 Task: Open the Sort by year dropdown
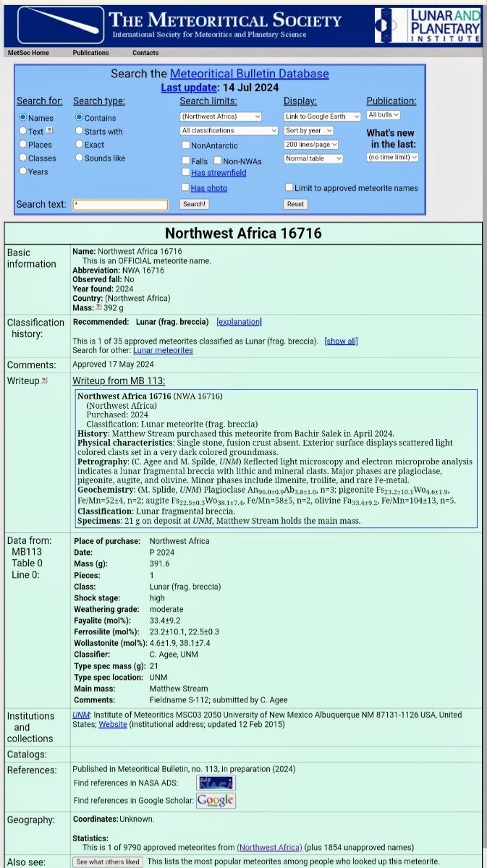pos(309,130)
